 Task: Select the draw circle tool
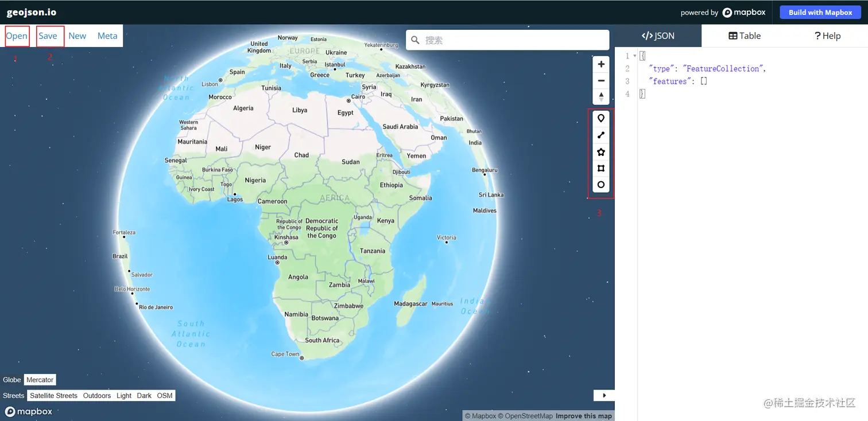pos(601,185)
